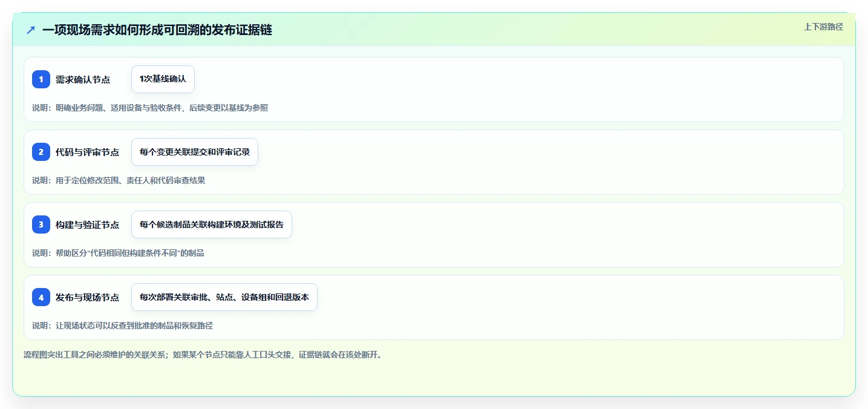Click the 需求确认节点 heading
Viewport: 868px width, 409px height.
(x=83, y=79)
